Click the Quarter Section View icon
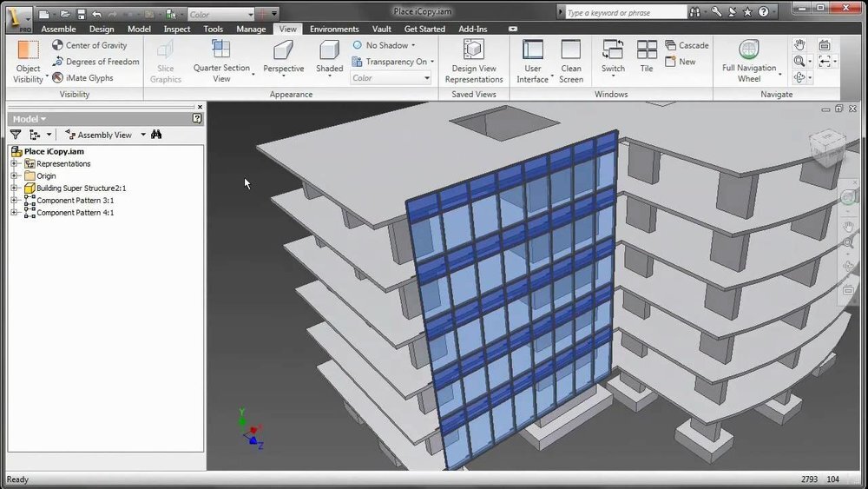This screenshot has width=868, height=489. click(220, 49)
